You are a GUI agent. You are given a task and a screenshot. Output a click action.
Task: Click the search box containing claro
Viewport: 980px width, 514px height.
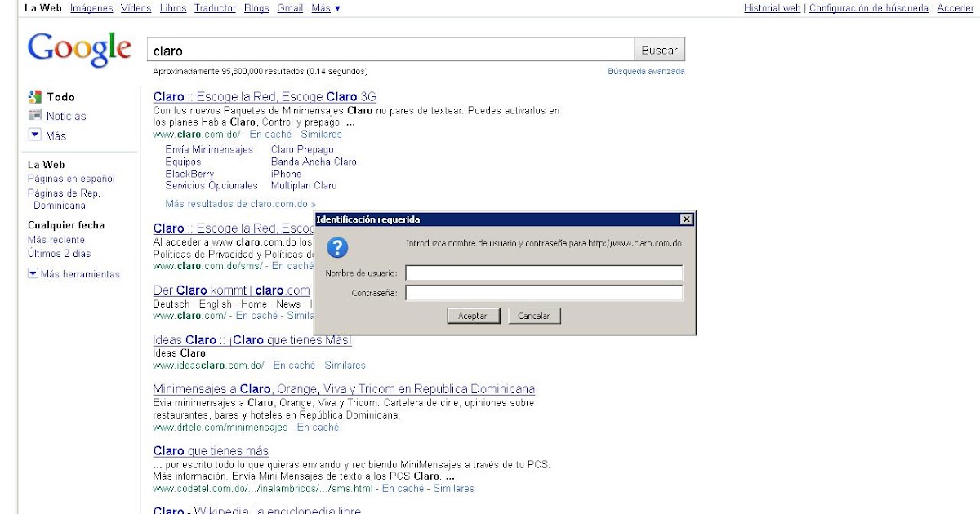coord(390,50)
